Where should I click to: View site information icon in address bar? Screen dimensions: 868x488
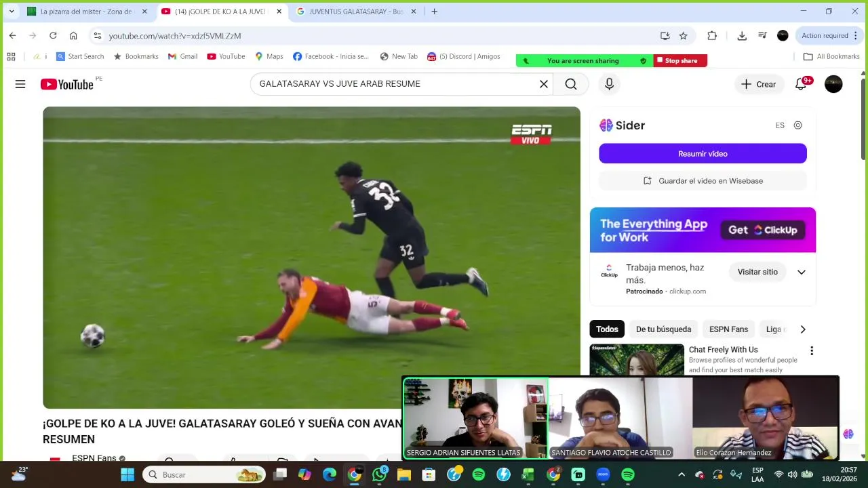click(97, 36)
